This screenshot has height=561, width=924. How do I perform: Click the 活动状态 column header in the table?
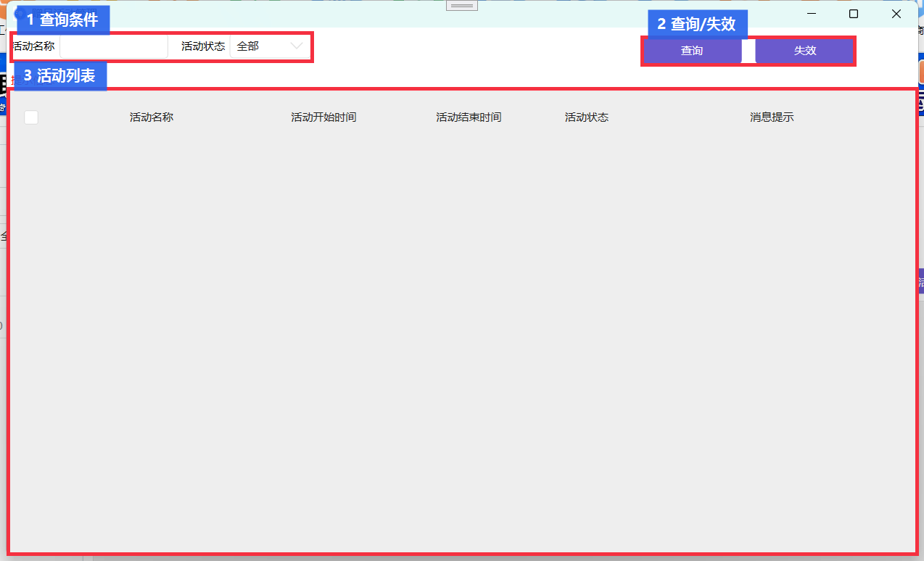(587, 117)
